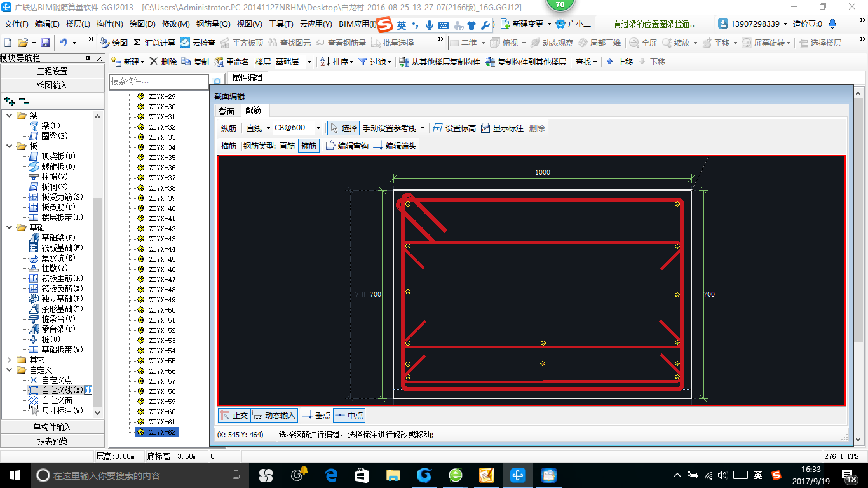Switch to 截面 tab

[x=227, y=111]
